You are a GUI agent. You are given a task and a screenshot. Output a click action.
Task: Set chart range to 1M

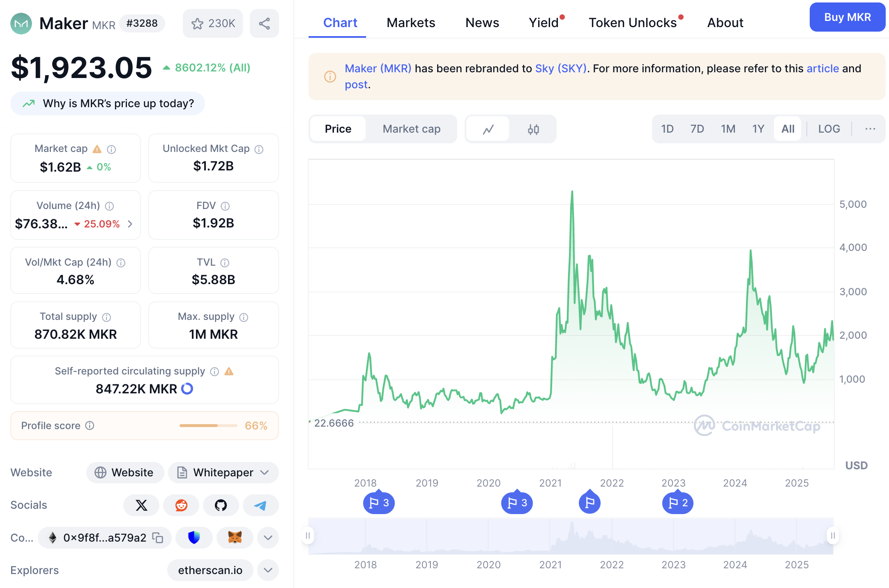[728, 129]
